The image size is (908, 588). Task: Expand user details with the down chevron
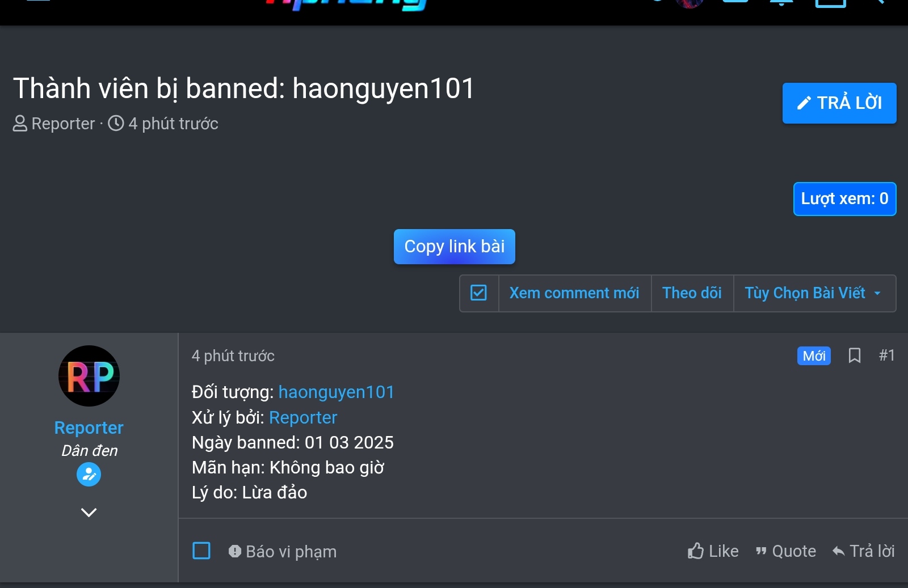89,513
